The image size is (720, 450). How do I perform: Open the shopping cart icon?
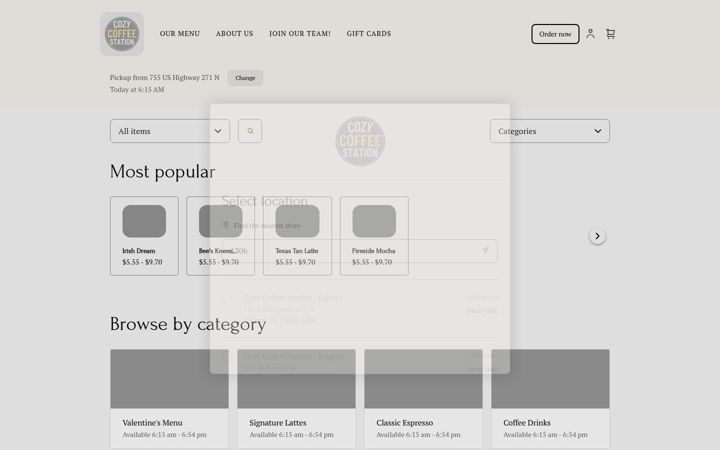pyautogui.click(x=610, y=34)
